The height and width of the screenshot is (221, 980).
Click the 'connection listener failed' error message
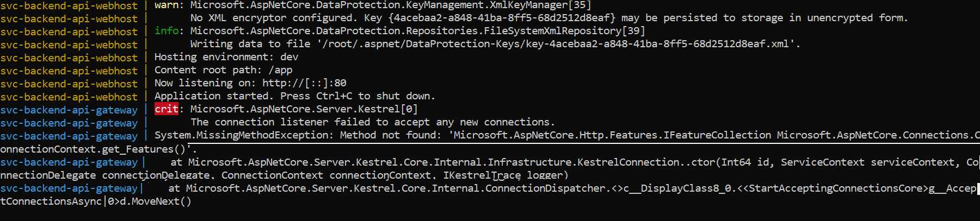tap(372, 122)
